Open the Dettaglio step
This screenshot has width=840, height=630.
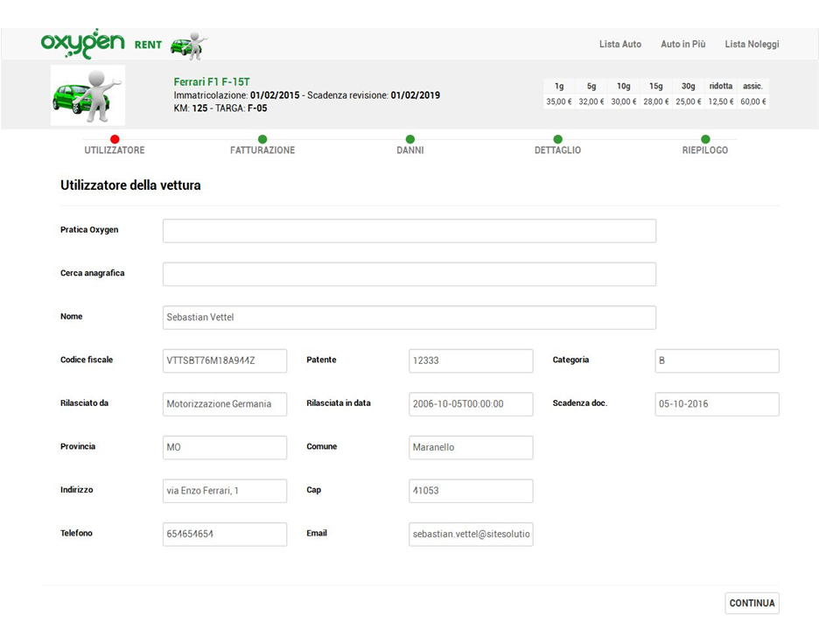(557, 150)
